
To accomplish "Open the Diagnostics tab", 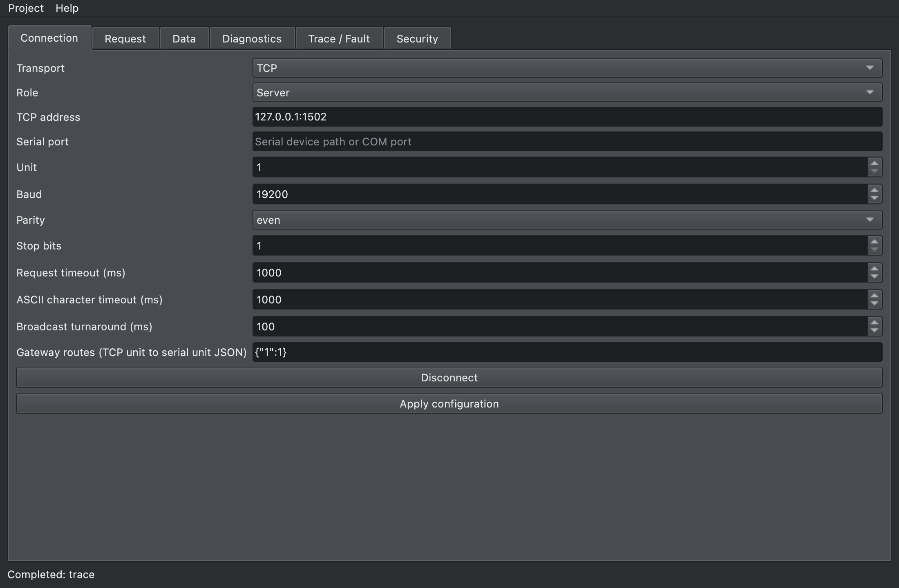I will click(252, 38).
